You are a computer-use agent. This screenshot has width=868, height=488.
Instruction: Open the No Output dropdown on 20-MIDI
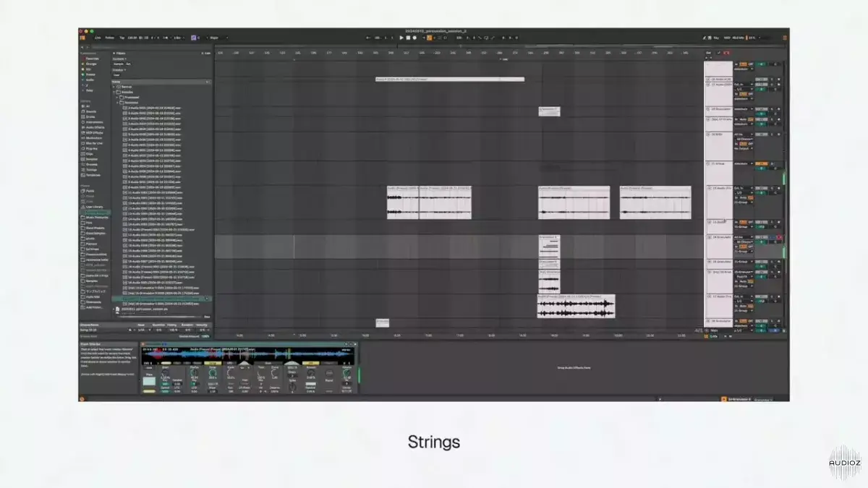pyautogui.click(x=742, y=147)
